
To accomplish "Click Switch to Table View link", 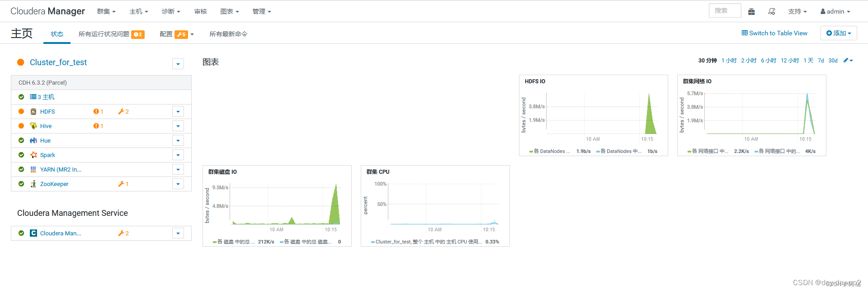I will (774, 33).
